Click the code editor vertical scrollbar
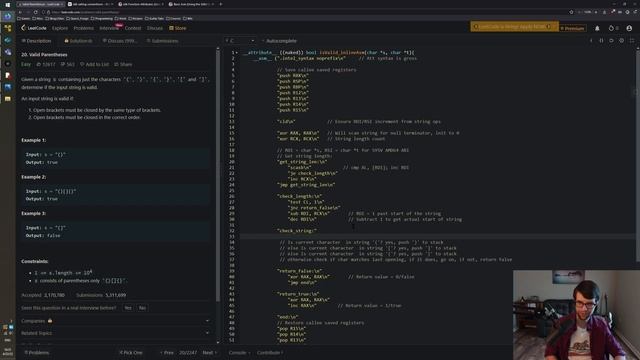Image resolution: width=640 pixels, height=360 pixels. point(638,155)
